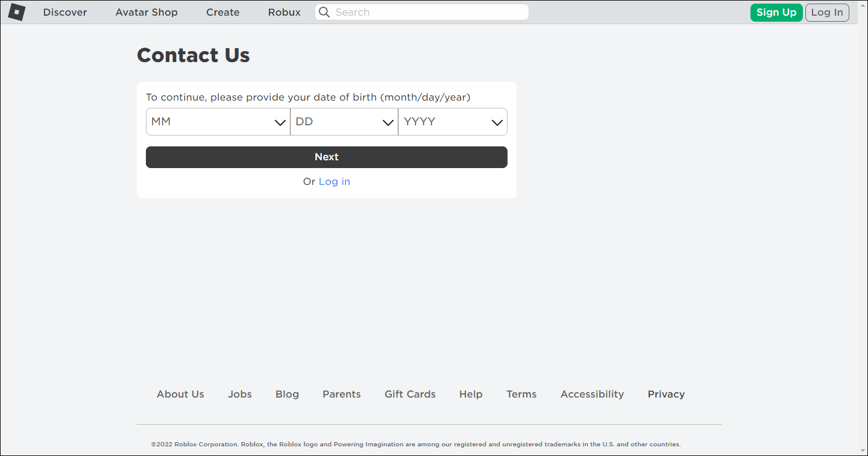Click the scrollbar down arrow
Screen dimensions: 868x456
(863, 450)
